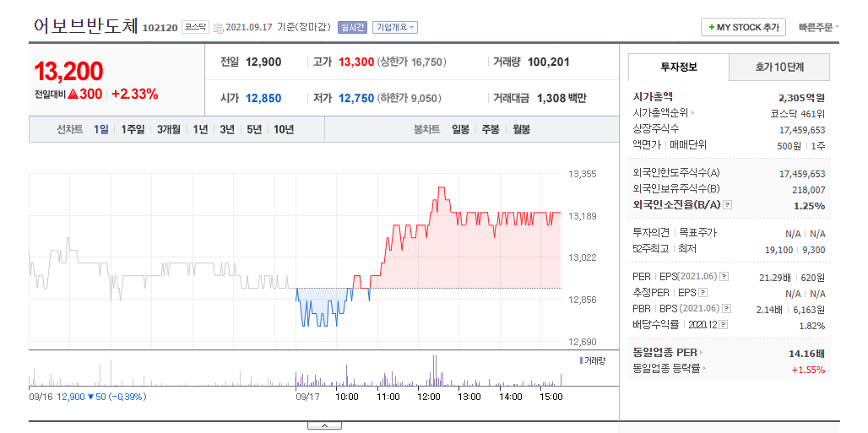This screenshot has width=868, height=433.
Task: Click the 09/16 summary 12,900 ▼50 (-0.39%)
Action: [x=100, y=397]
